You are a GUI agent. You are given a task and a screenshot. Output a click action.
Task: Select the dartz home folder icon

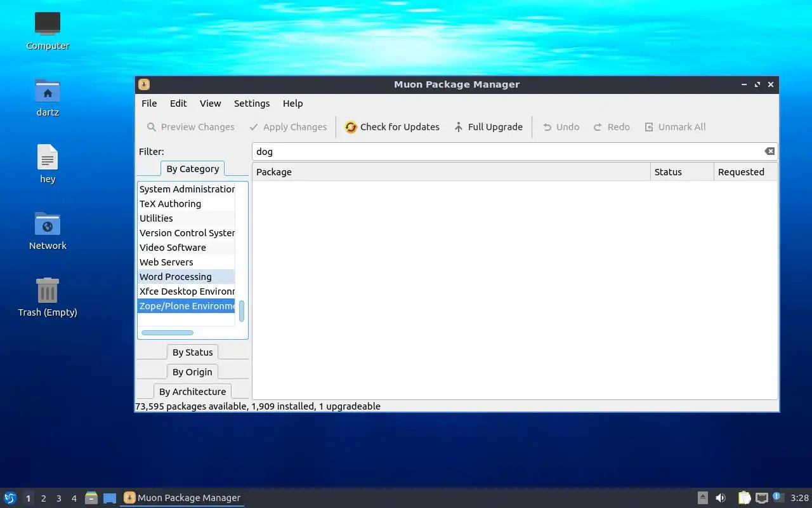pyautogui.click(x=48, y=98)
